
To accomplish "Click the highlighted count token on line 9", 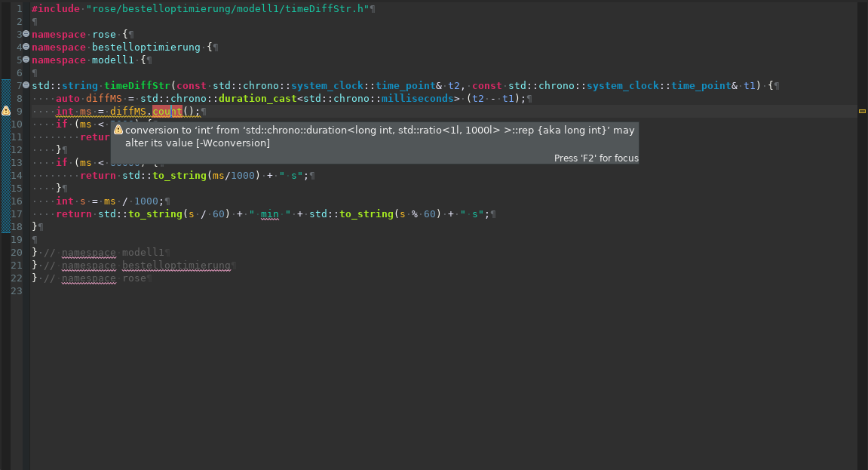I will tap(167, 111).
